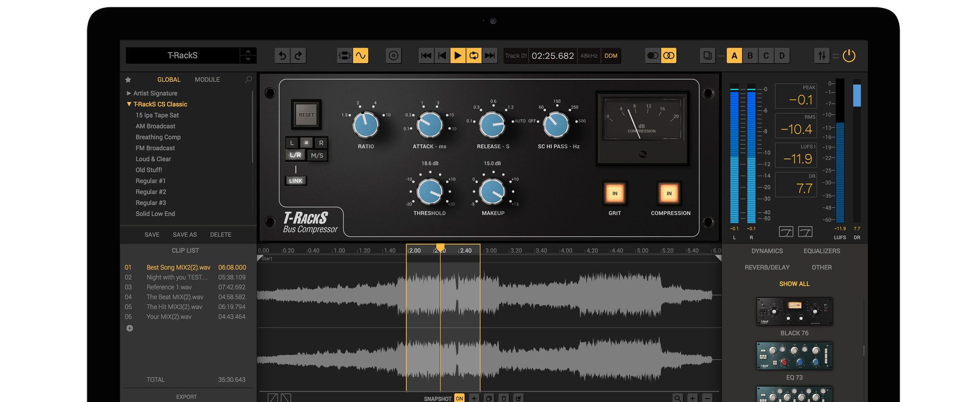This screenshot has width=980, height=402.
Task: Collapse the T-RackS CS Classic folder
Action: (x=129, y=104)
